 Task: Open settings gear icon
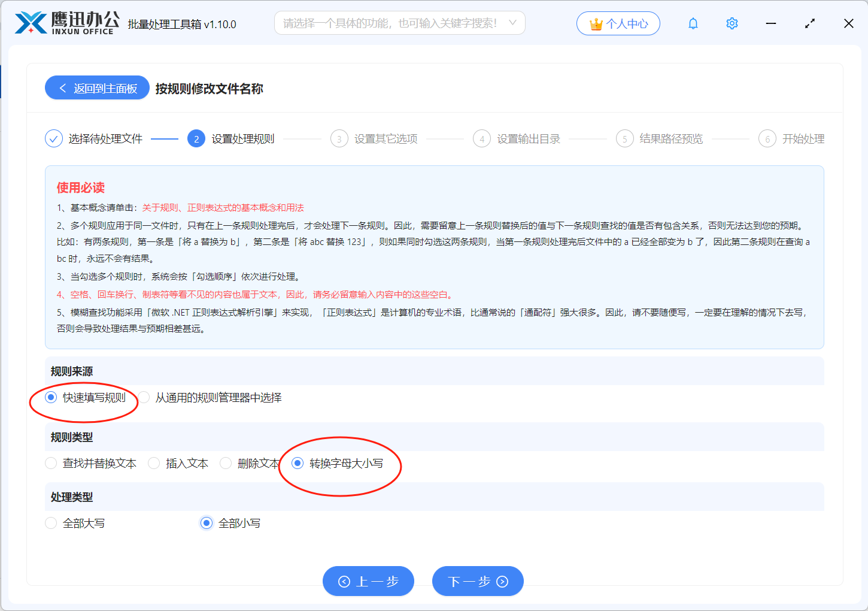point(732,23)
